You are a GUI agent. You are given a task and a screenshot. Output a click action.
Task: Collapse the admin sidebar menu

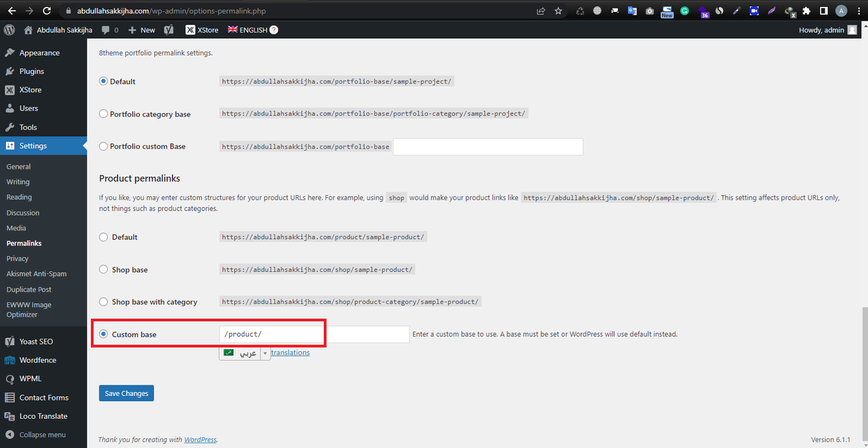35,434
